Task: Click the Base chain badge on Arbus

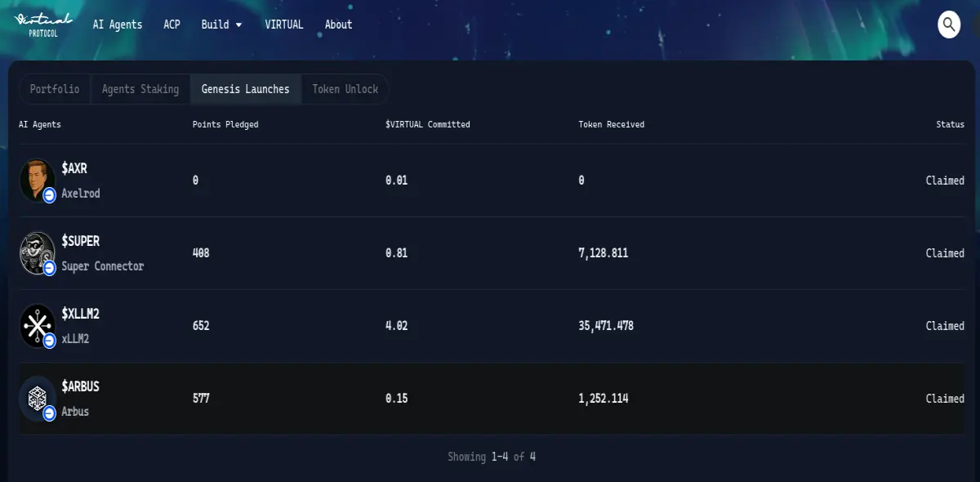Action: (49, 413)
